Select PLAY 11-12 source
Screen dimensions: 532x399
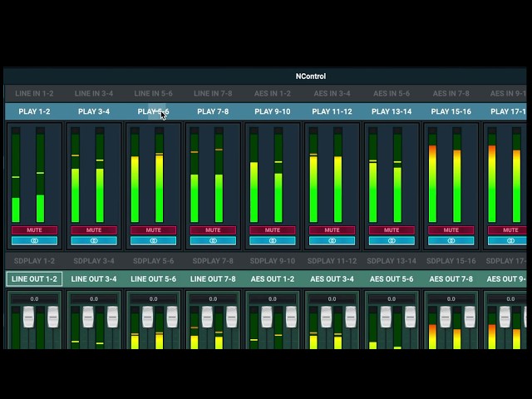(x=332, y=111)
